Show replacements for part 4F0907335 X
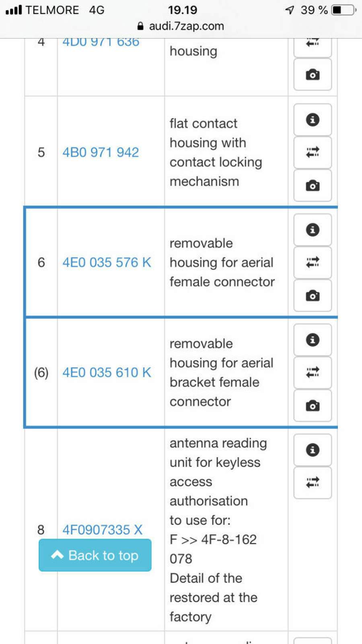Image resolution: width=362 pixels, height=644 pixels. (x=313, y=483)
